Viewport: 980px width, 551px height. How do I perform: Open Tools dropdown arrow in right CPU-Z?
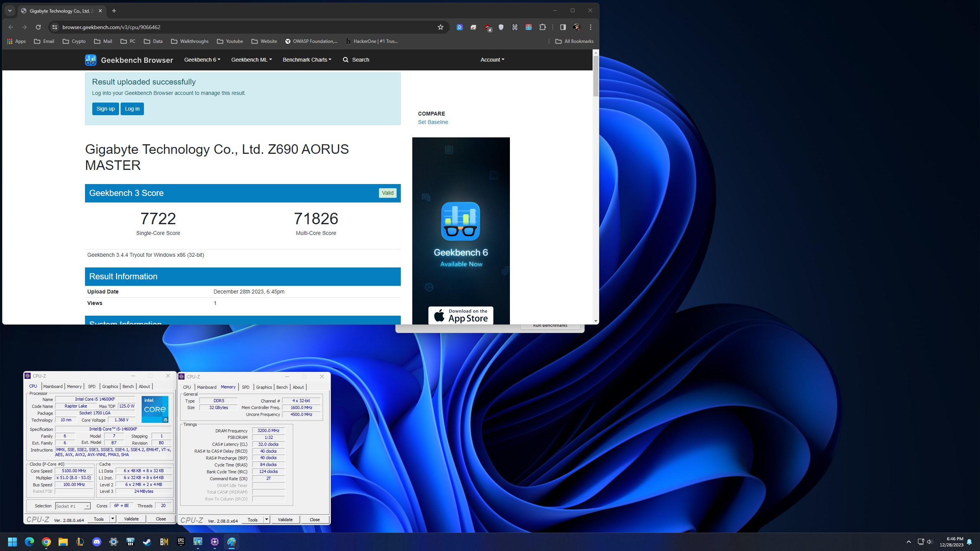click(266, 520)
